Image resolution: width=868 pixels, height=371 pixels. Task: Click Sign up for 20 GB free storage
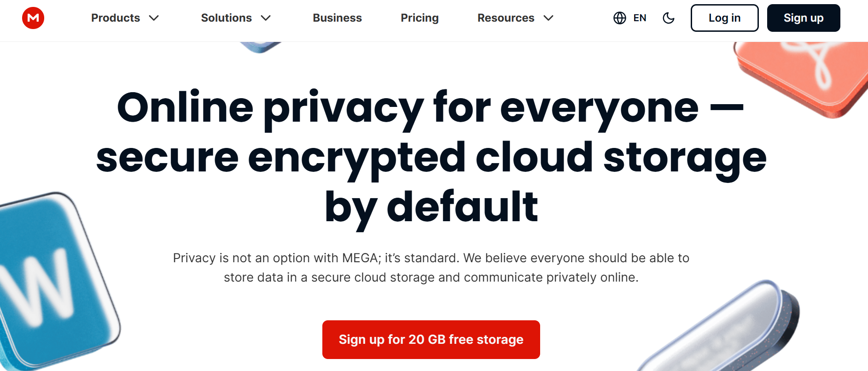(x=431, y=340)
